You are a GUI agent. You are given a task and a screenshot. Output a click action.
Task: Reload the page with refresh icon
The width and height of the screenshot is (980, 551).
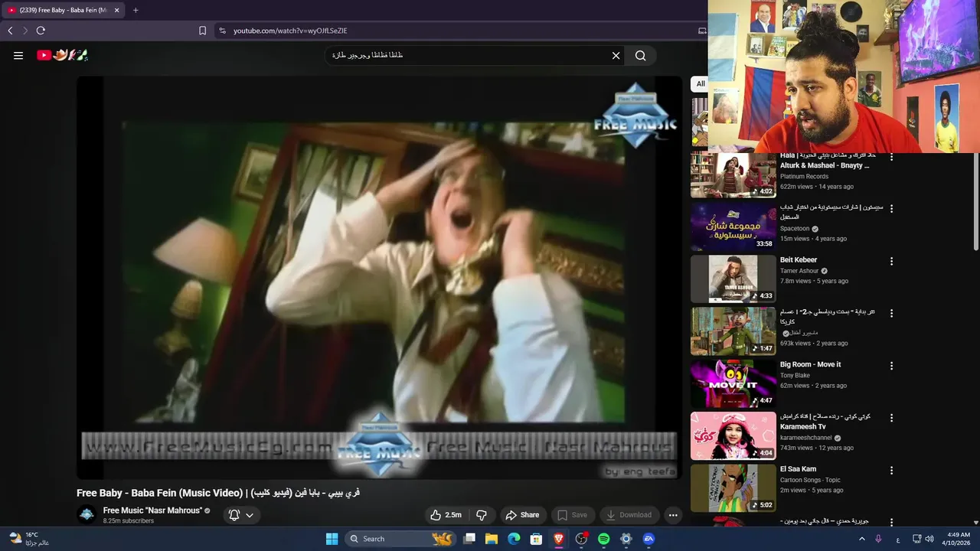(41, 31)
